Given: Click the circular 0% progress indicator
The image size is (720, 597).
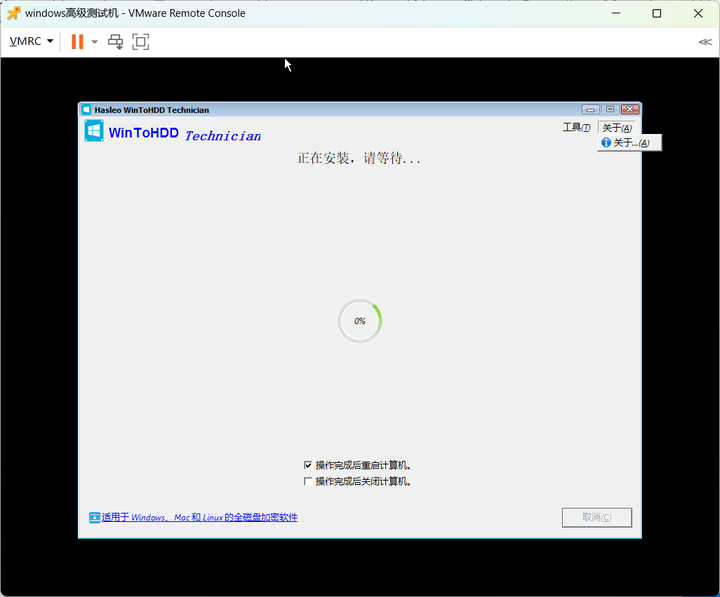Looking at the screenshot, I should point(360,321).
